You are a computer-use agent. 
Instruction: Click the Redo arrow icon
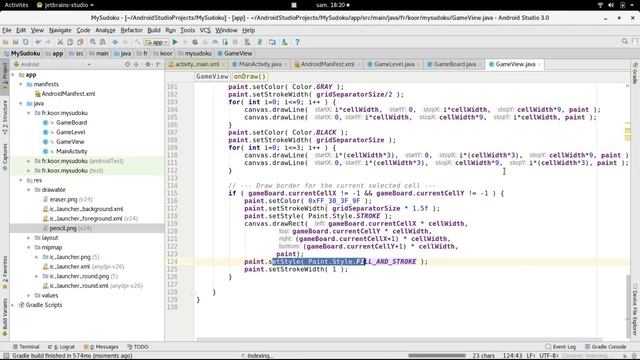(x=48, y=42)
